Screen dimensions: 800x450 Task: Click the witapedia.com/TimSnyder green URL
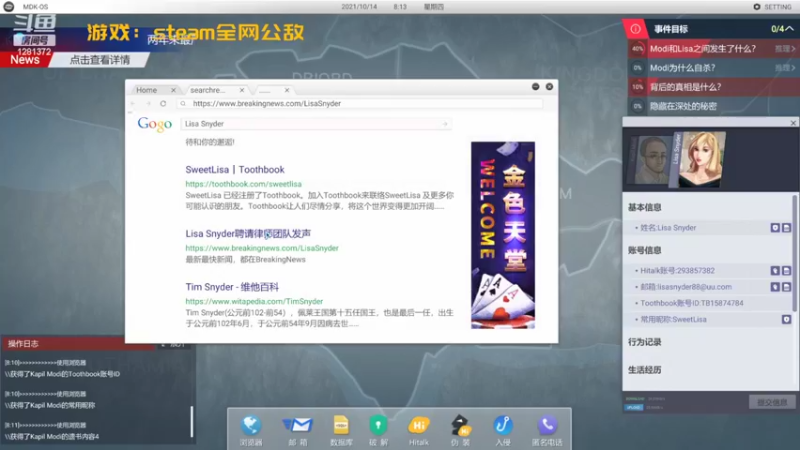click(254, 302)
